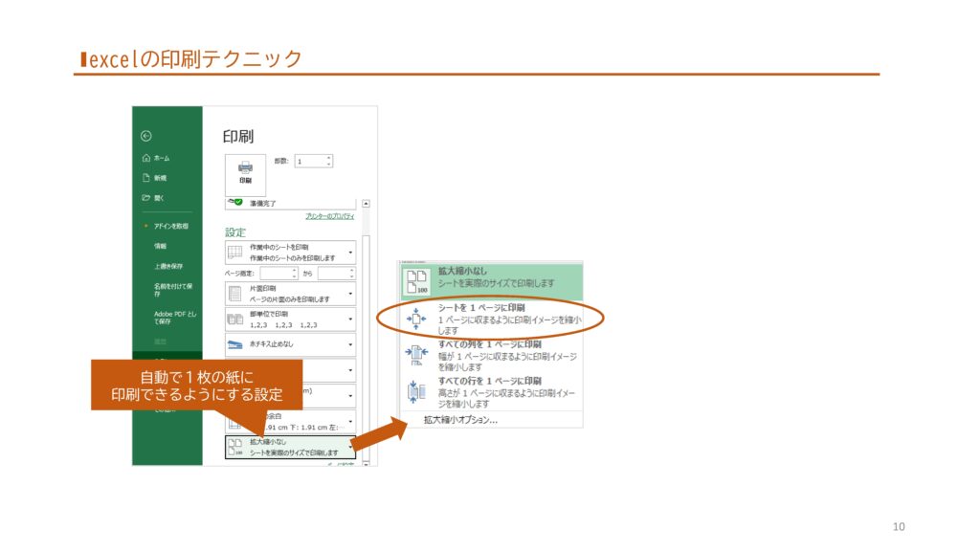Viewport: 980px width, 551px height.
Task: Expand the ホチキス止めなし dropdown
Action: point(350,344)
